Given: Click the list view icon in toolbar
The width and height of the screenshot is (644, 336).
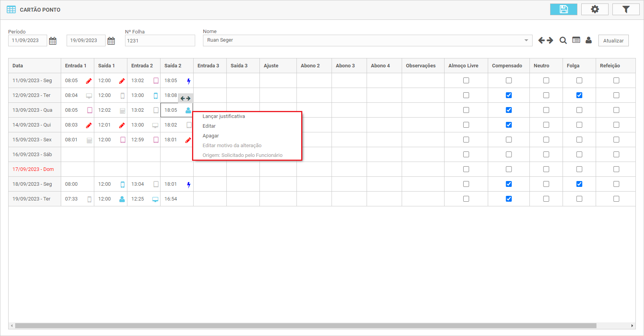Looking at the screenshot, I should pos(576,40).
